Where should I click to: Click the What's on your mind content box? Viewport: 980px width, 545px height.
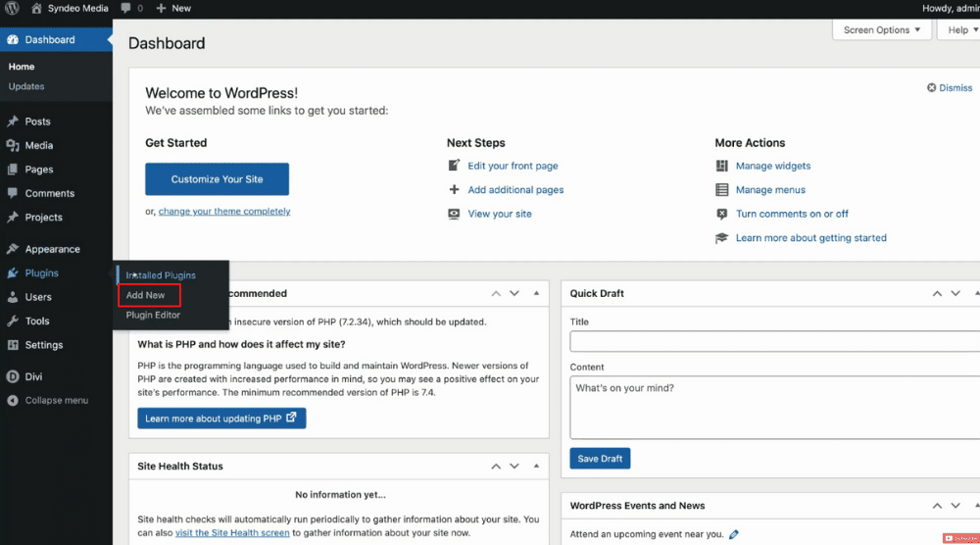774,408
